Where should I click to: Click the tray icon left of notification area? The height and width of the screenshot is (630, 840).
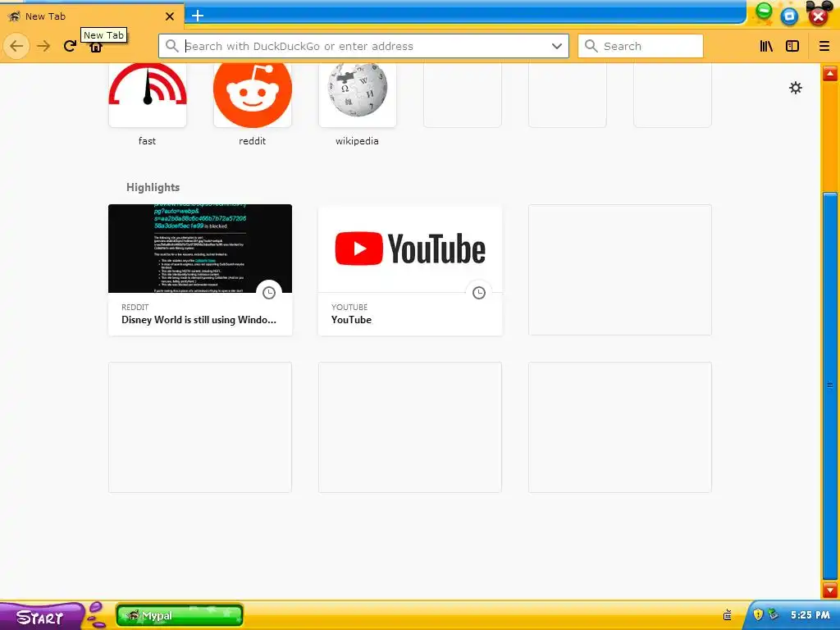[728, 614]
